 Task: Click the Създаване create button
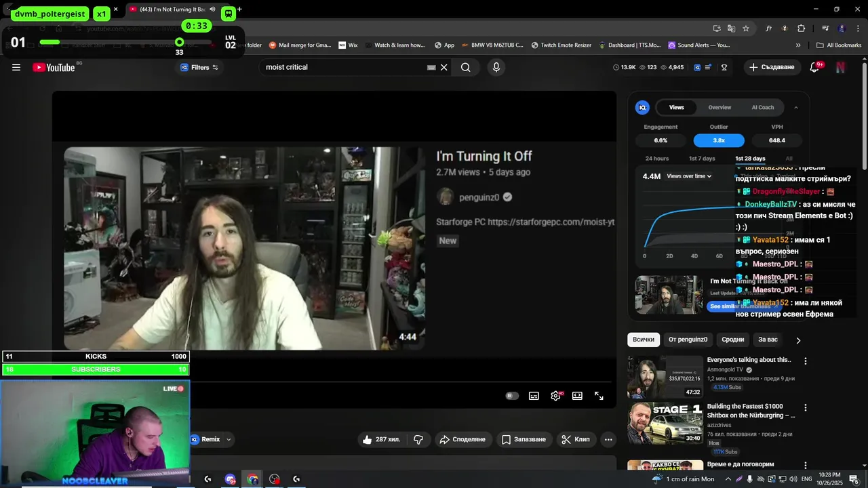point(772,67)
